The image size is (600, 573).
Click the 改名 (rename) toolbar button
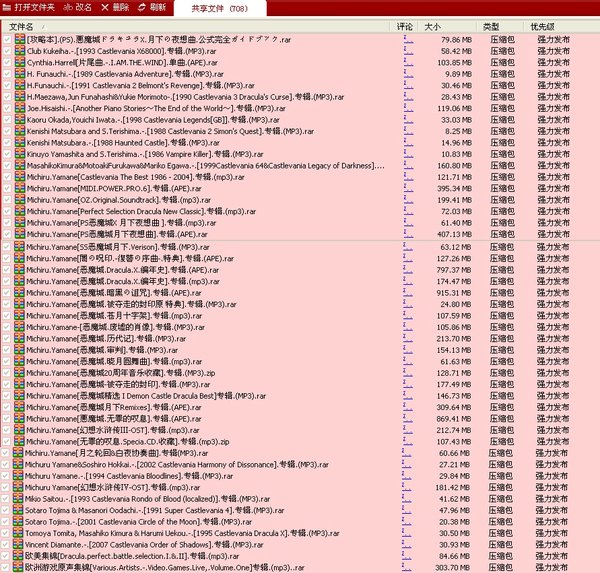pos(78,7)
